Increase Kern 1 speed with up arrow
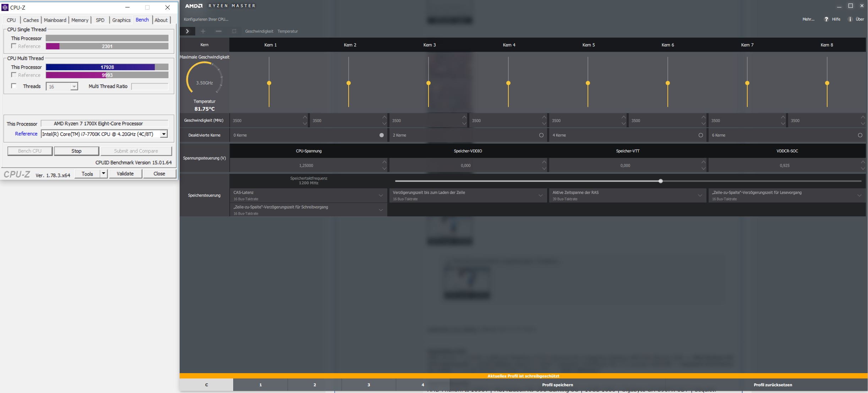Screen dimensions: 868x393 305,117
